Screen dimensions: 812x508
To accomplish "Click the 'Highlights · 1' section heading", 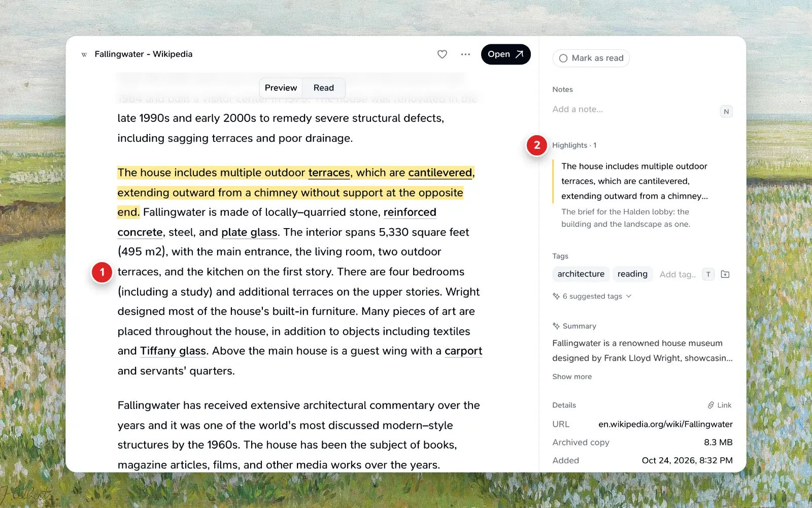I will click(574, 145).
